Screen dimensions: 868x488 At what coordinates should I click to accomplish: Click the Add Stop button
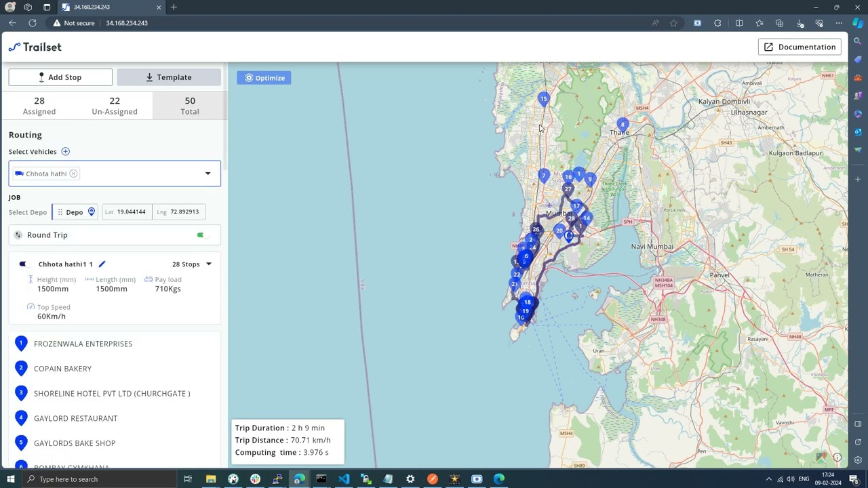click(x=60, y=77)
